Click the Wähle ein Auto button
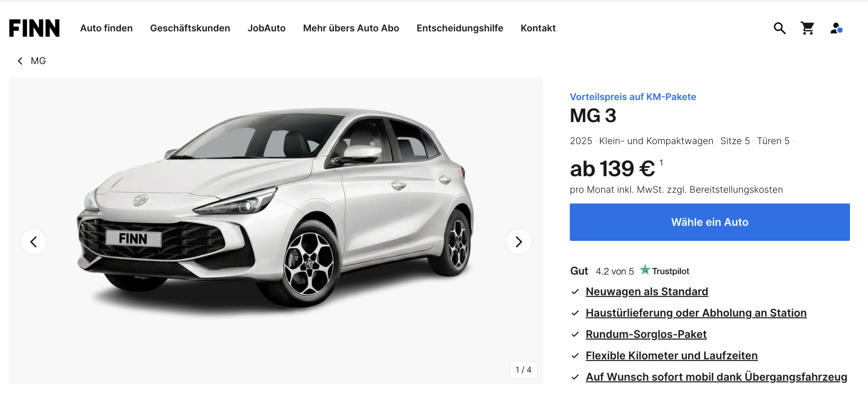868x407 pixels. (710, 222)
